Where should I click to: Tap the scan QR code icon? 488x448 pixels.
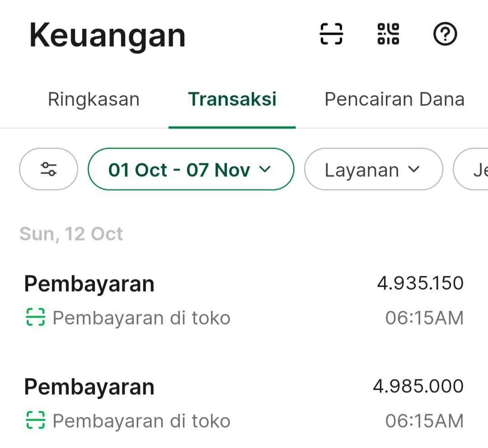331,34
